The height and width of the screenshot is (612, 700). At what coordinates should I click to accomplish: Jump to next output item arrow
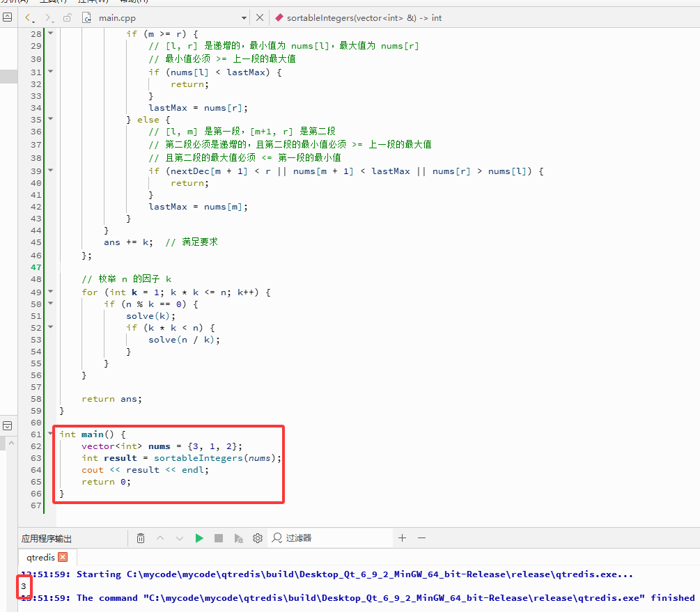[180, 538]
